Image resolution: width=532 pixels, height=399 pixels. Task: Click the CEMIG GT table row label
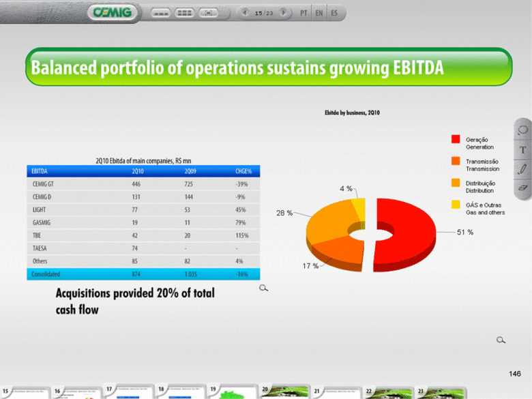[x=43, y=184]
